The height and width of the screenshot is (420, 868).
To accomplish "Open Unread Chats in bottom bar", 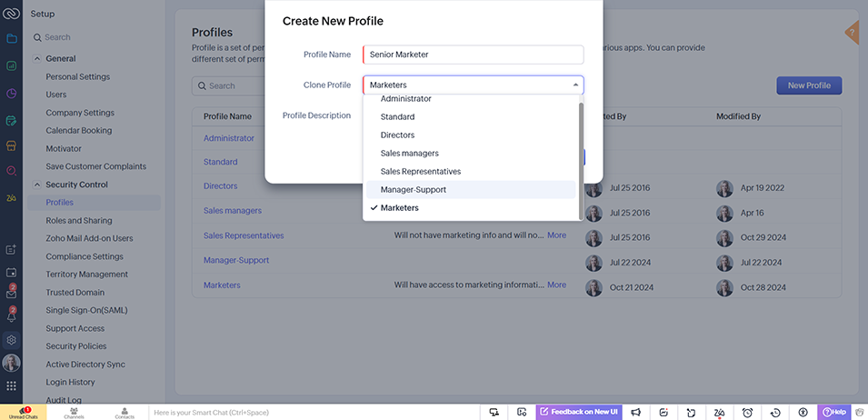I will [24, 412].
